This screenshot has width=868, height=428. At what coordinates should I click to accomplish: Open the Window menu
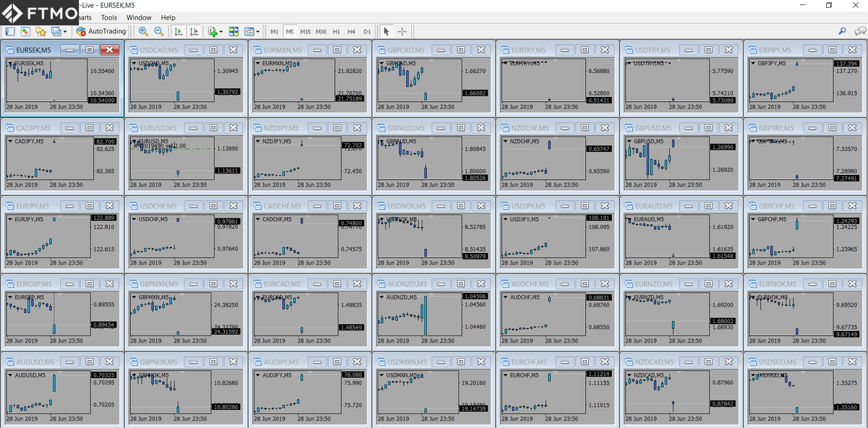click(139, 17)
